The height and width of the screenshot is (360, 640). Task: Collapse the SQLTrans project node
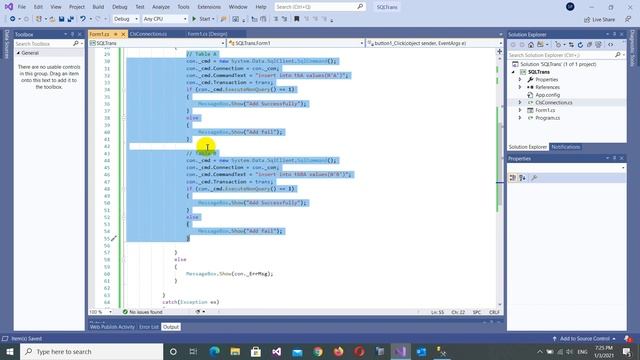point(513,72)
